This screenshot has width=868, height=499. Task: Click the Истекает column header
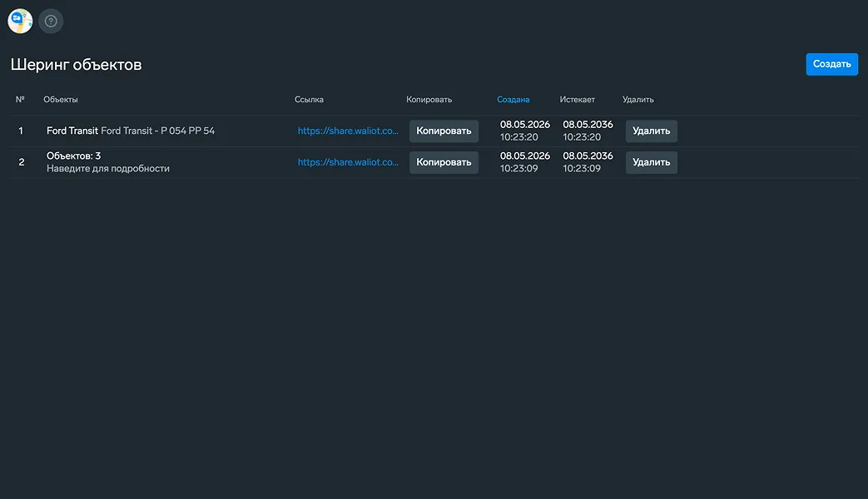pyautogui.click(x=577, y=100)
